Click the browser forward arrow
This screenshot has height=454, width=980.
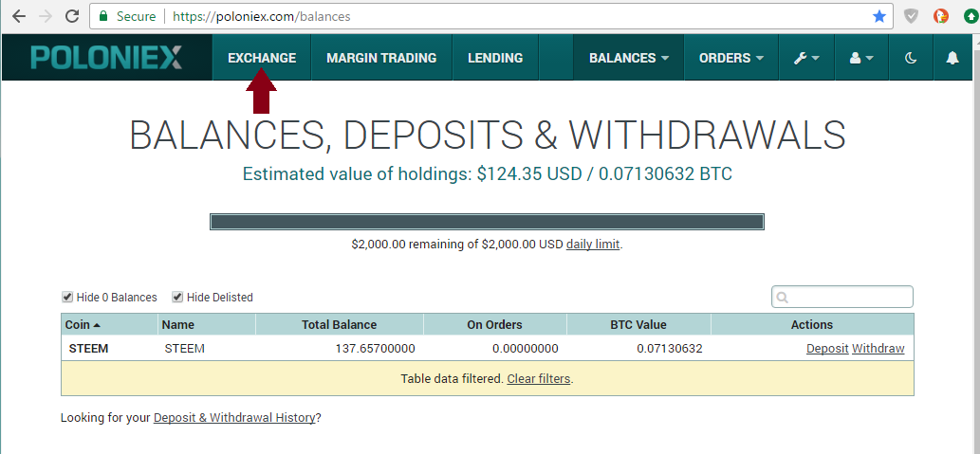pos(45,16)
